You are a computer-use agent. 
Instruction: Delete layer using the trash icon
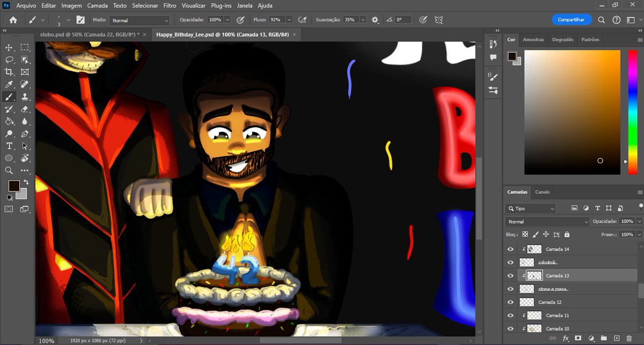click(x=629, y=339)
